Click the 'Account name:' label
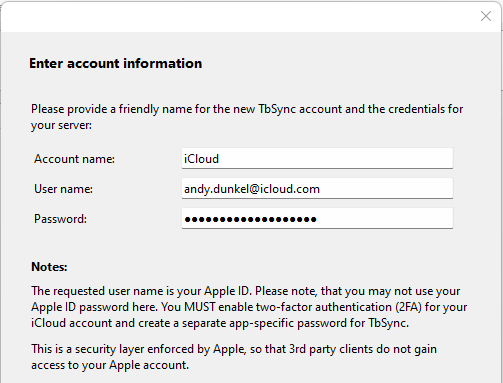 point(74,159)
